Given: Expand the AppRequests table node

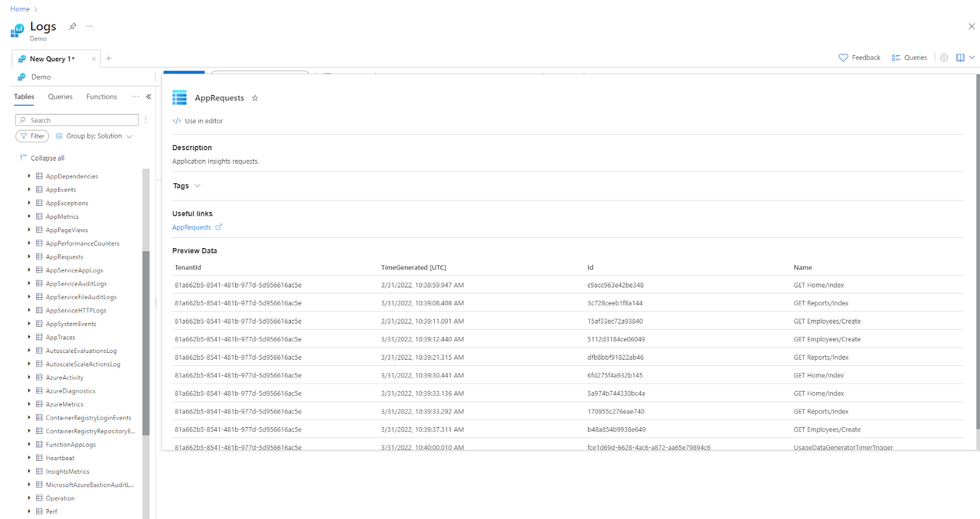Looking at the screenshot, I should pyautogui.click(x=29, y=257).
